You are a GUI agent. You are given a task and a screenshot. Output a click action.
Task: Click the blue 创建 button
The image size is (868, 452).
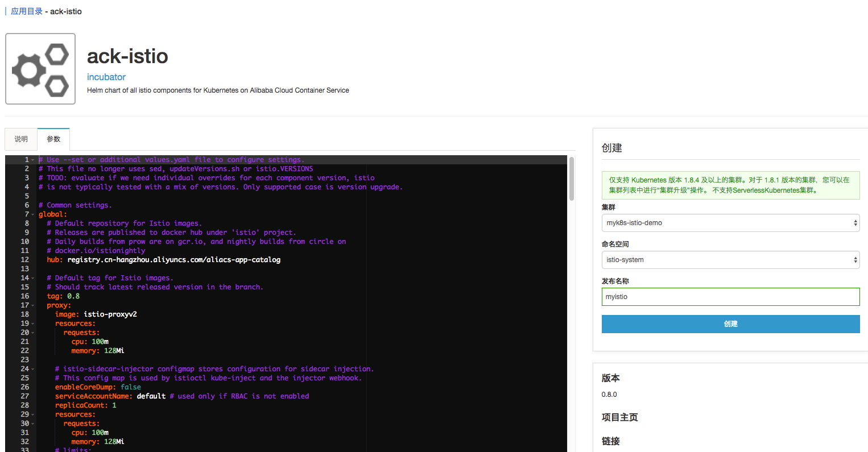[730, 324]
